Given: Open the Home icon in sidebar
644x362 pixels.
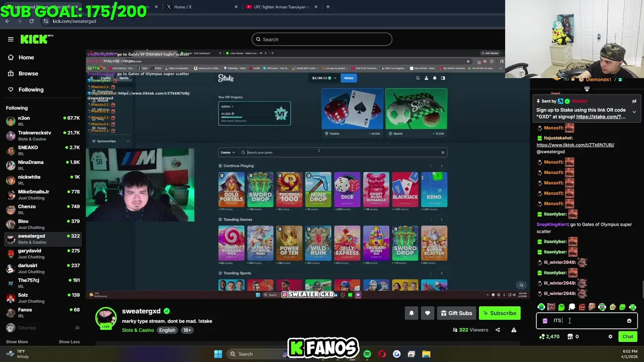Looking at the screenshot, I should (11, 57).
